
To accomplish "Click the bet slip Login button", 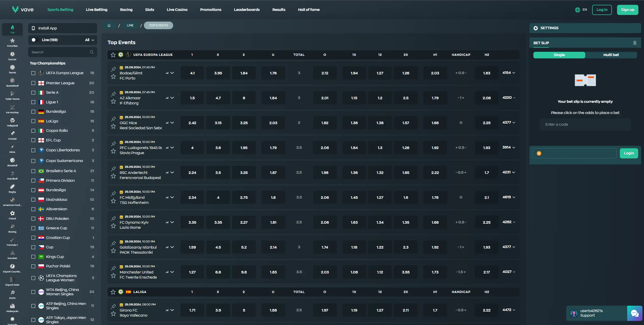I will tap(629, 153).
